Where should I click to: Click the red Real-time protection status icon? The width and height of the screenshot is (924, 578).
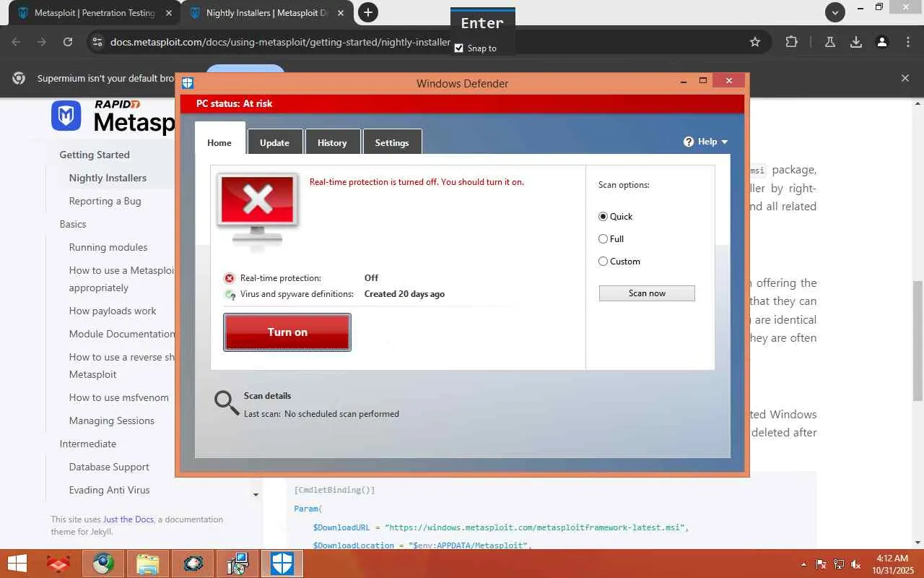[230, 278]
